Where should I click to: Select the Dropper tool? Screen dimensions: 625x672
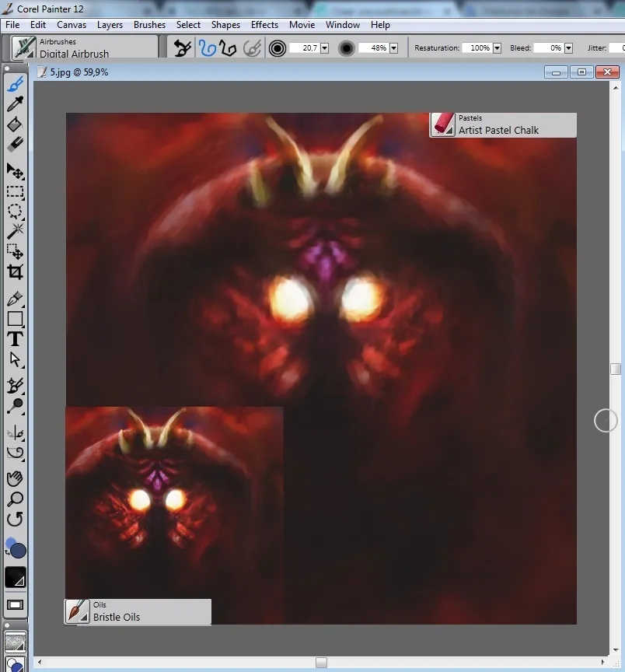coord(16,103)
